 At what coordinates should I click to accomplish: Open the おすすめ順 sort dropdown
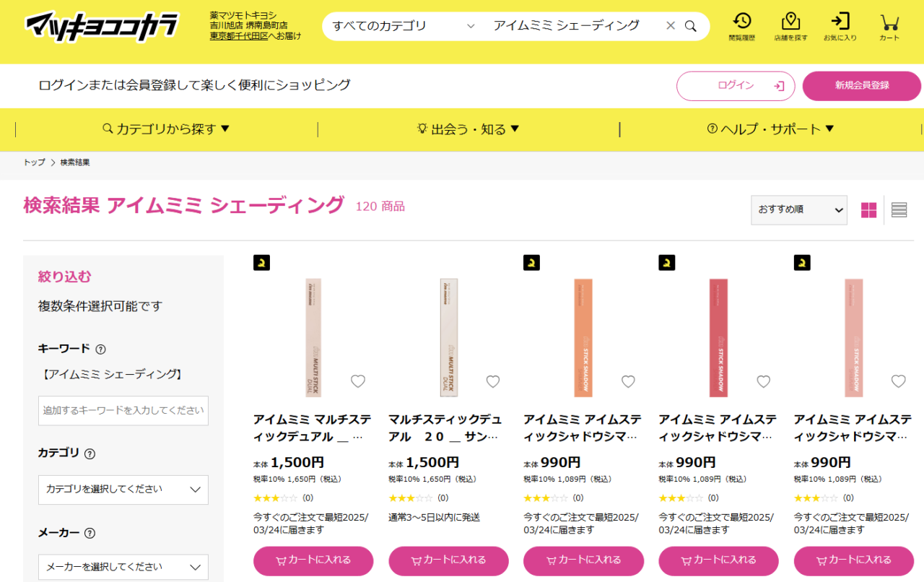(x=798, y=210)
